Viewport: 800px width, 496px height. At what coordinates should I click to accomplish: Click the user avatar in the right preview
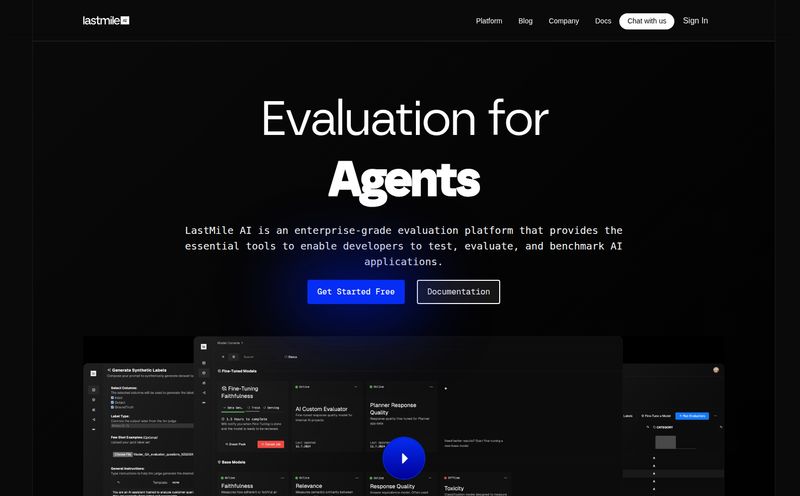coord(716,370)
